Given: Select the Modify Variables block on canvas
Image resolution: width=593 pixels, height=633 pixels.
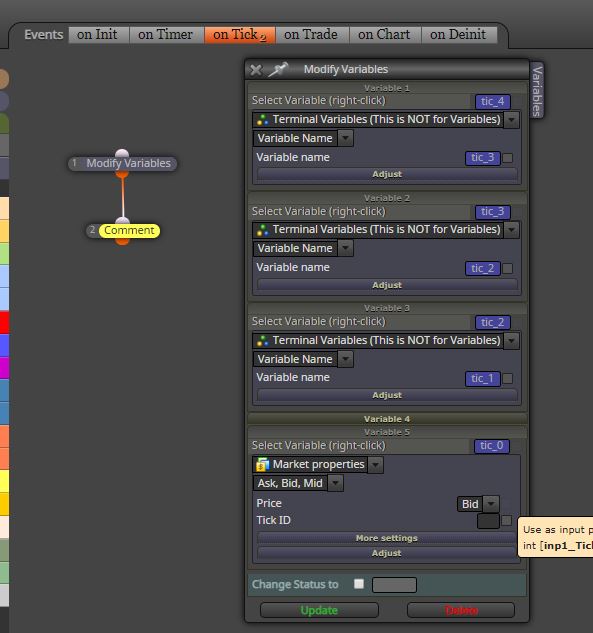Looking at the screenshot, I should (122, 163).
